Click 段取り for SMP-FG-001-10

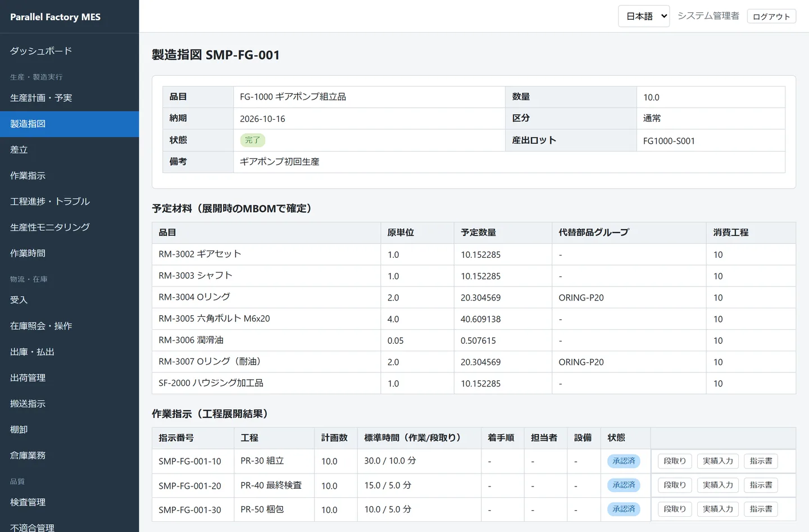click(x=675, y=461)
